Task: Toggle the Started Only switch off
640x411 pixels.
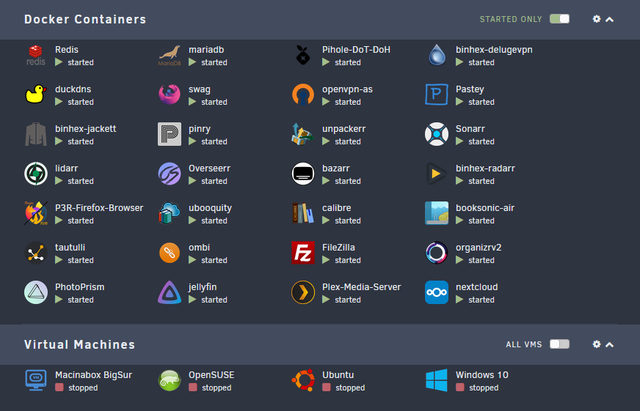Action: coord(559,19)
